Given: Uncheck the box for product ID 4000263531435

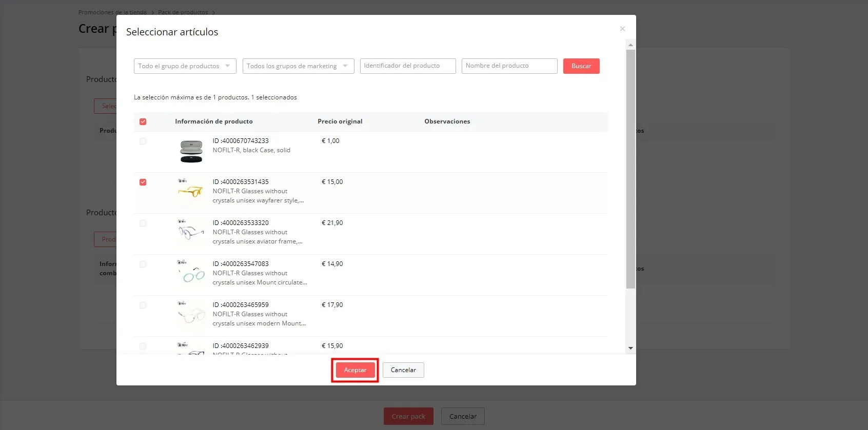Looking at the screenshot, I should tap(143, 182).
